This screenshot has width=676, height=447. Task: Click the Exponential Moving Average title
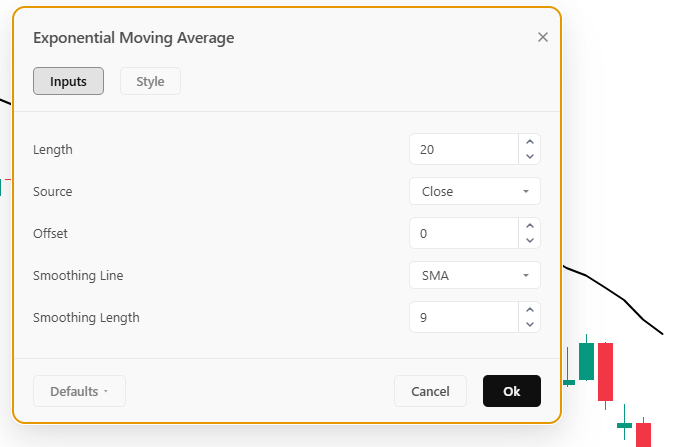(x=134, y=38)
